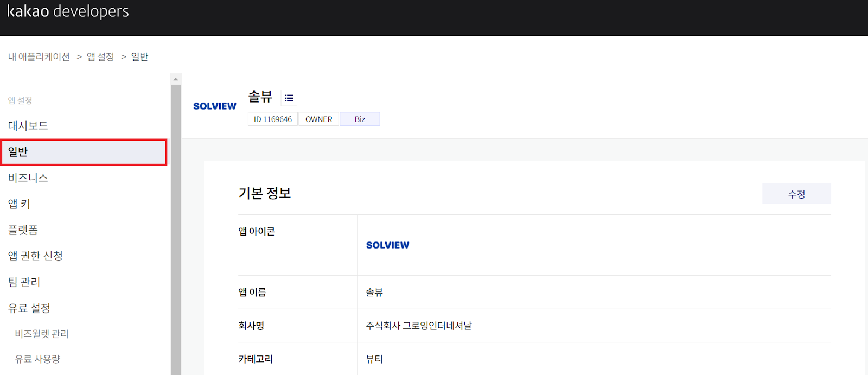Click the ID 1169646 badge
Viewport: 868px width, 375px height.
point(273,119)
